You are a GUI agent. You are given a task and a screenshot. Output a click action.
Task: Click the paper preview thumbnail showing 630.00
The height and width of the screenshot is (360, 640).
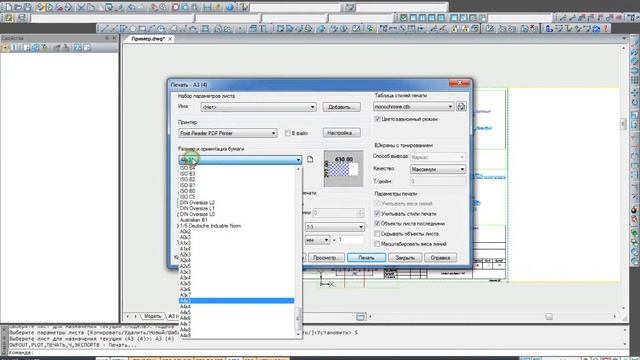tap(343, 169)
